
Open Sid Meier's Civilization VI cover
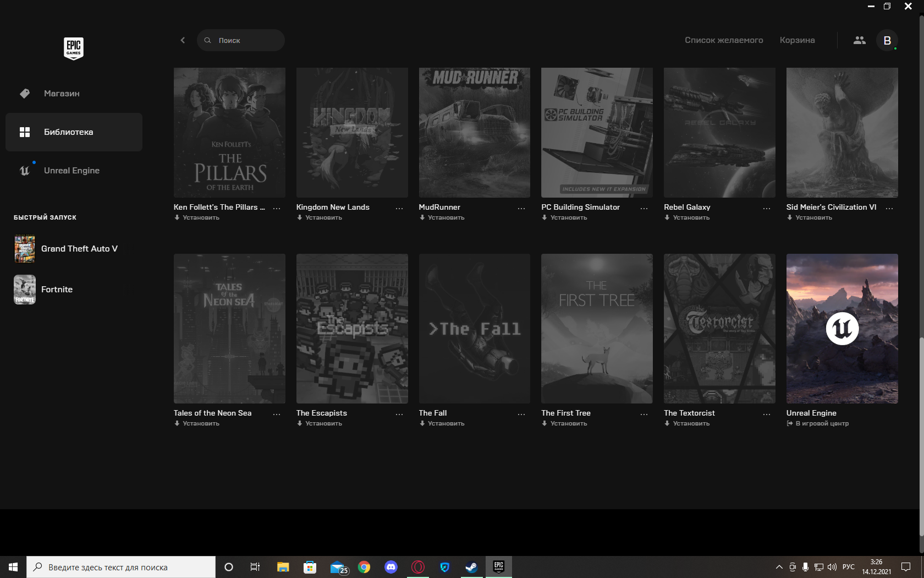click(842, 133)
